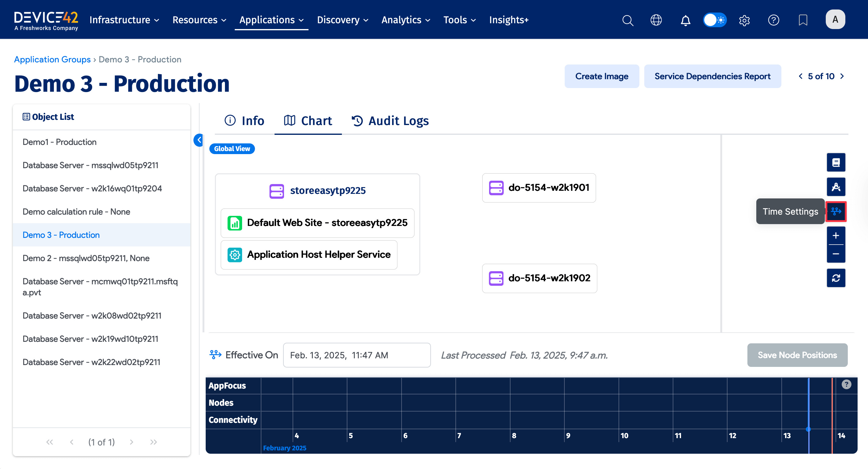
Task: Switch to the Info tab
Action: pyautogui.click(x=244, y=121)
